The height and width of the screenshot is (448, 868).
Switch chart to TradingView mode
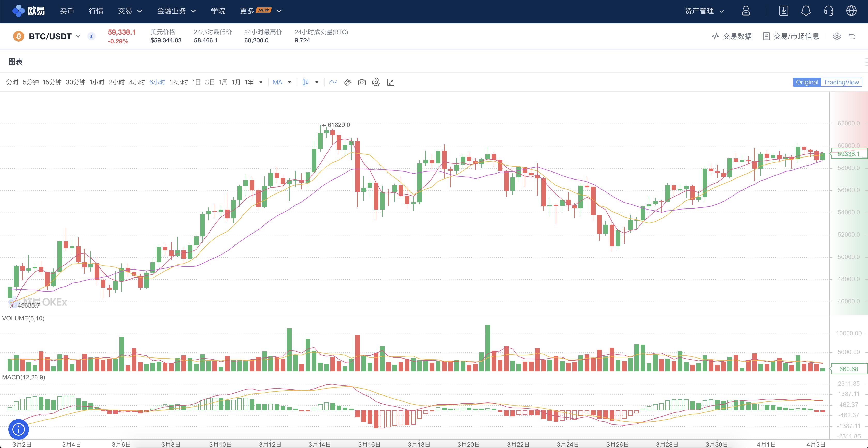[841, 82]
